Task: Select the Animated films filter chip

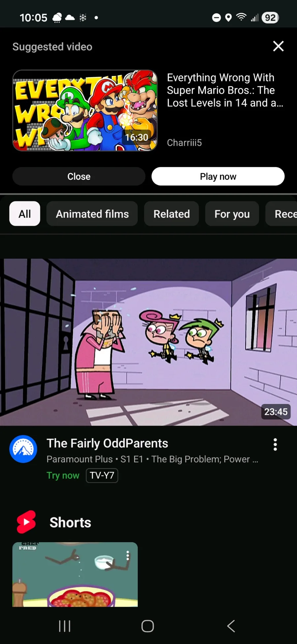Action: (x=92, y=214)
